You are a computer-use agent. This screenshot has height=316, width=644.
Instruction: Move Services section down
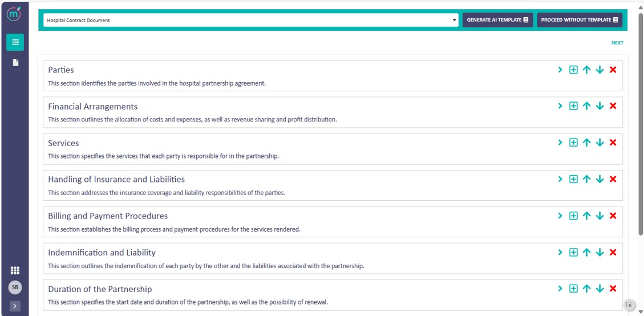[600, 143]
